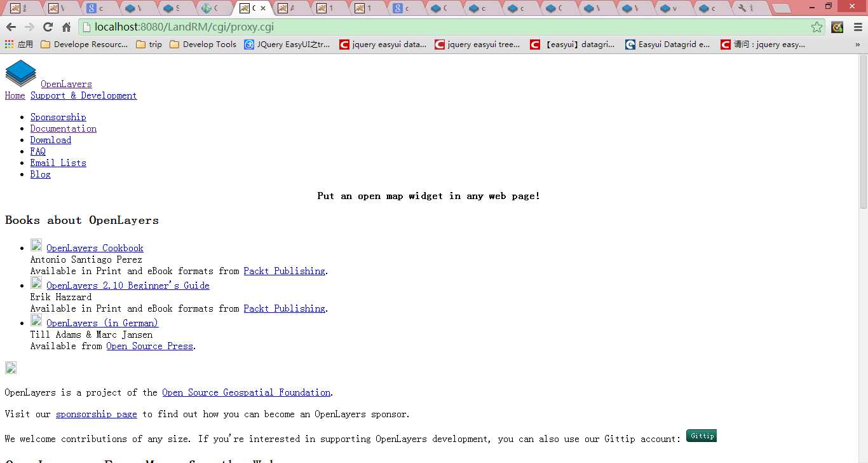Image resolution: width=868 pixels, height=463 pixels.
Task: Open the checkmark extension icon next to star
Action: (x=837, y=27)
